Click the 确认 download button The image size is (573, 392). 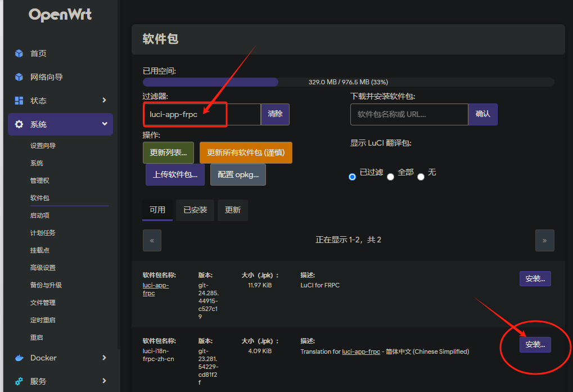pyautogui.click(x=482, y=114)
